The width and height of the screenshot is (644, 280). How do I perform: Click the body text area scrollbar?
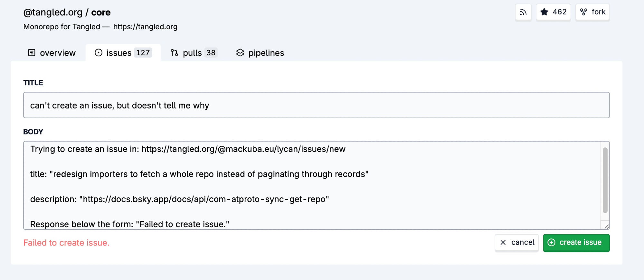pos(605,180)
